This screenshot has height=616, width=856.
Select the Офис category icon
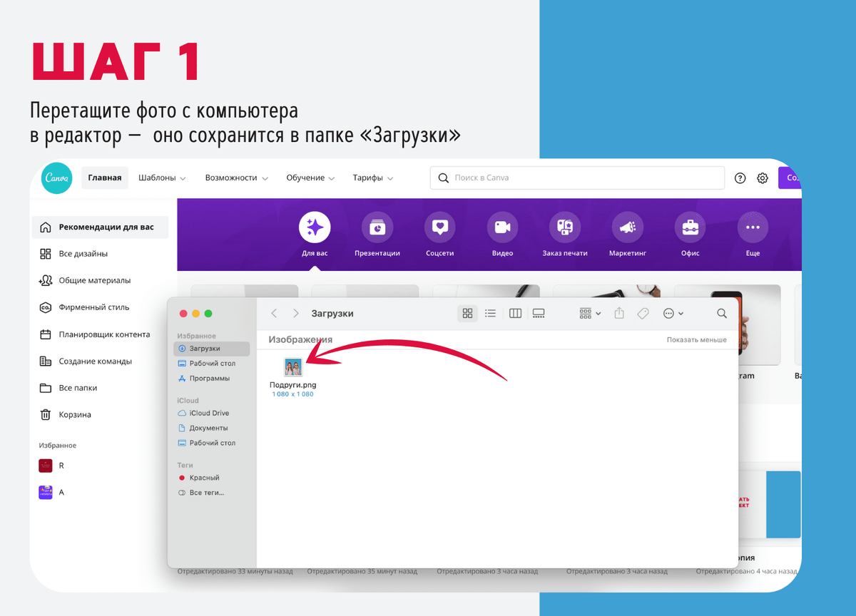tap(691, 227)
